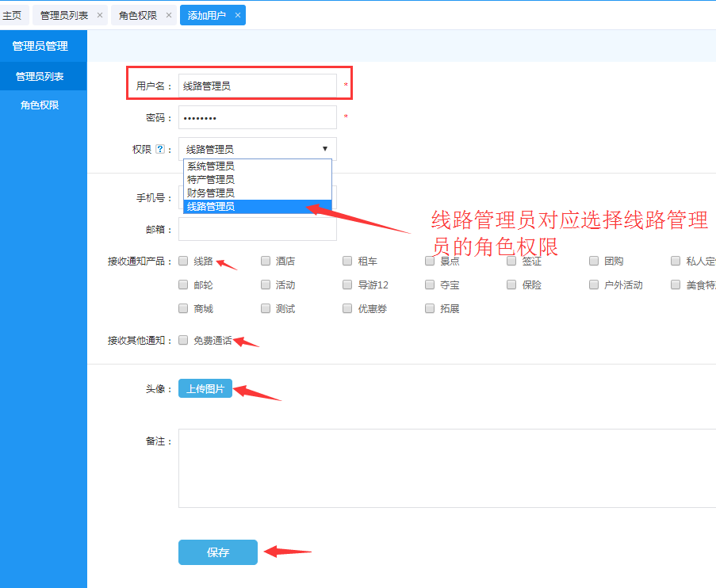Select 财务管理员 in the role list
Image resolution: width=716 pixels, height=588 pixels.
(211, 193)
